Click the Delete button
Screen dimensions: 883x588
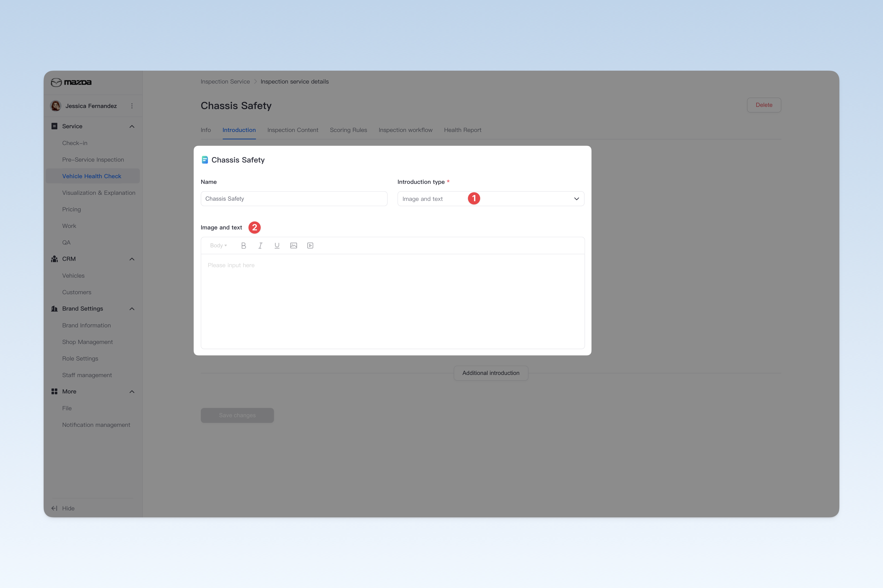pyautogui.click(x=764, y=105)
